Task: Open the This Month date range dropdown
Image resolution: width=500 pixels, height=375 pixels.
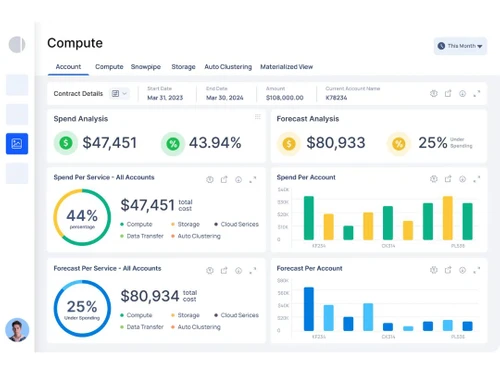Action: 460,46
